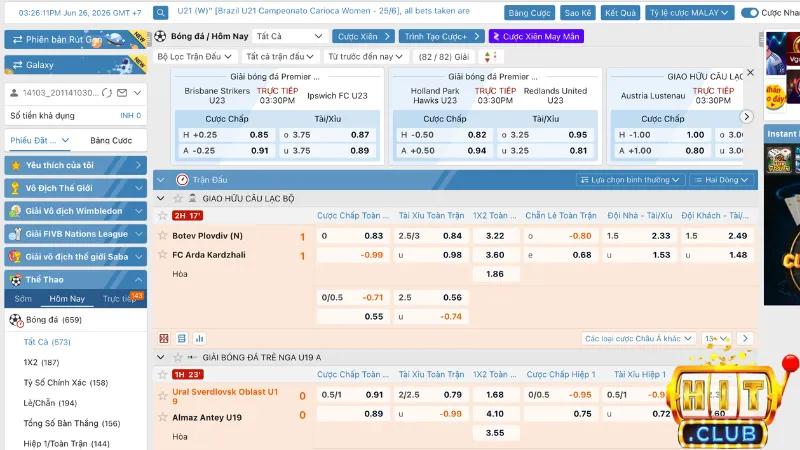Click the top Bảng Cược button
Screen dimensions: 800x450
click(529, 13)
